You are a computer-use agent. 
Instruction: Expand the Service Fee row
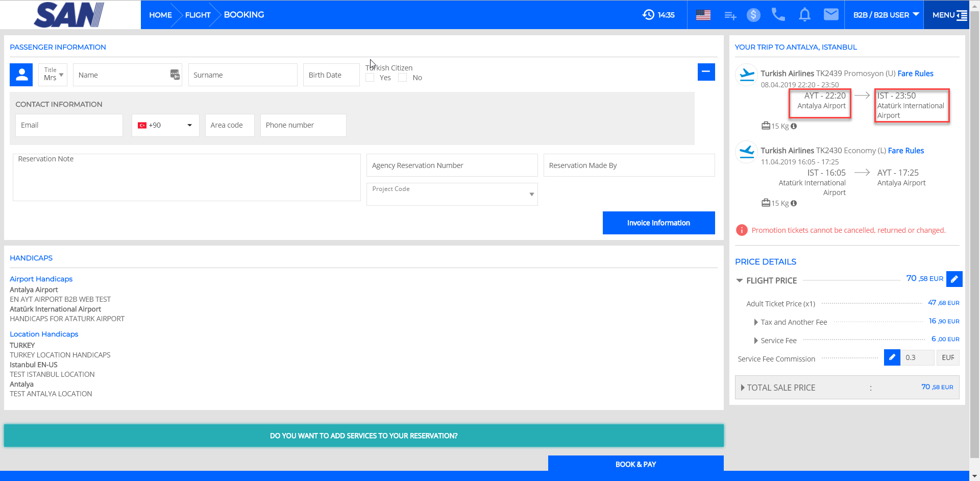tap(756, 341)
